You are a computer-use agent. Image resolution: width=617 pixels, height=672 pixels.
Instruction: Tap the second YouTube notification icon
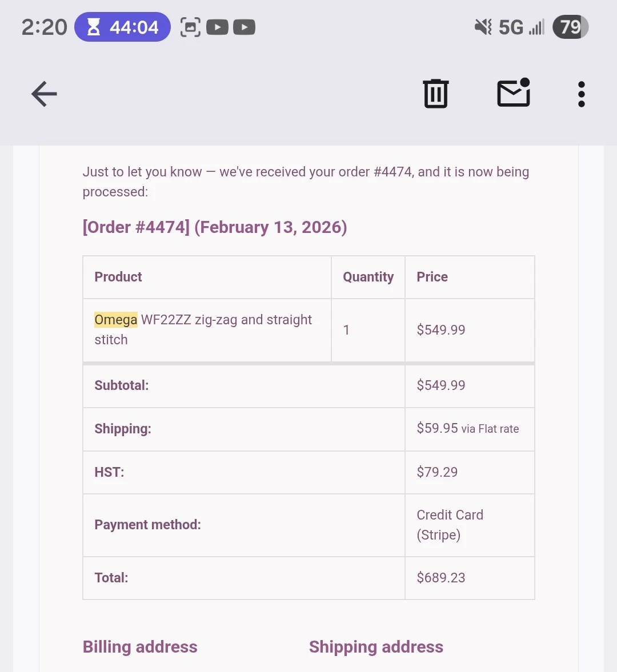pos(244,27)
